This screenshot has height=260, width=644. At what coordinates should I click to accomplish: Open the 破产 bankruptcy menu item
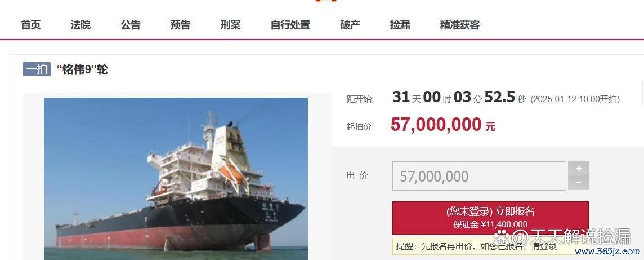point(350,25)
